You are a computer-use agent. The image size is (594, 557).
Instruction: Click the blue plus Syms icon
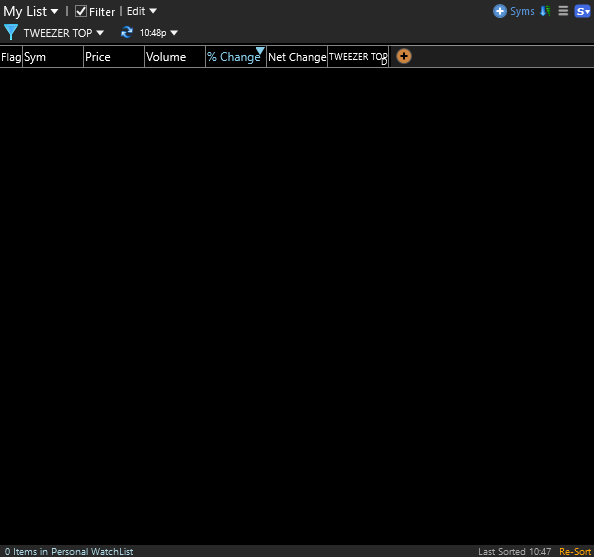(x=500, y=11)
